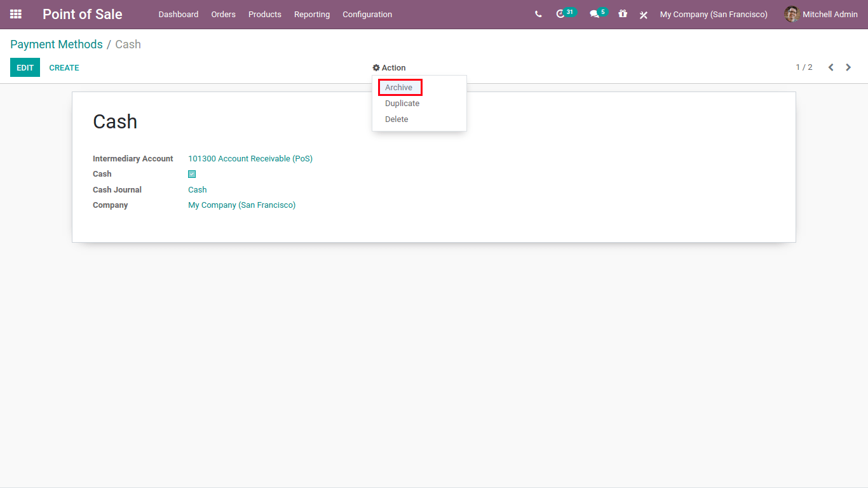Click the Intermediary Account label
Screen dimensions: 868x488
tap(133, 159)
